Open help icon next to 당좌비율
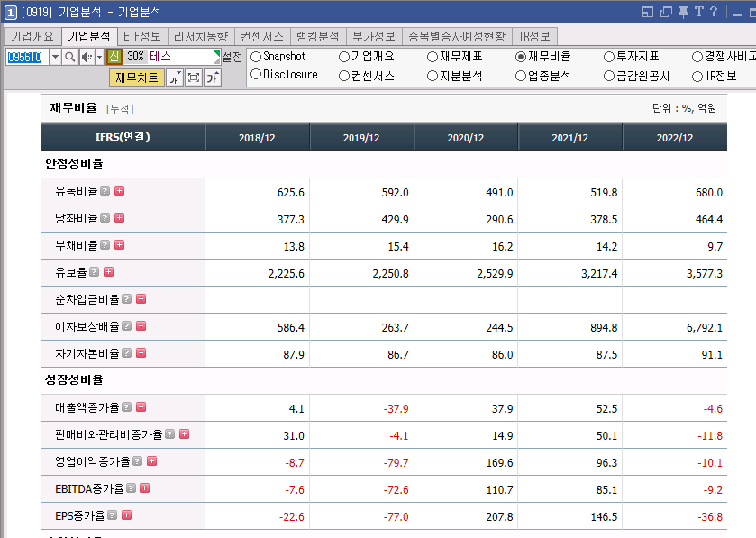The width and height of the screenshot is (756, 538). tap(105, 218)
